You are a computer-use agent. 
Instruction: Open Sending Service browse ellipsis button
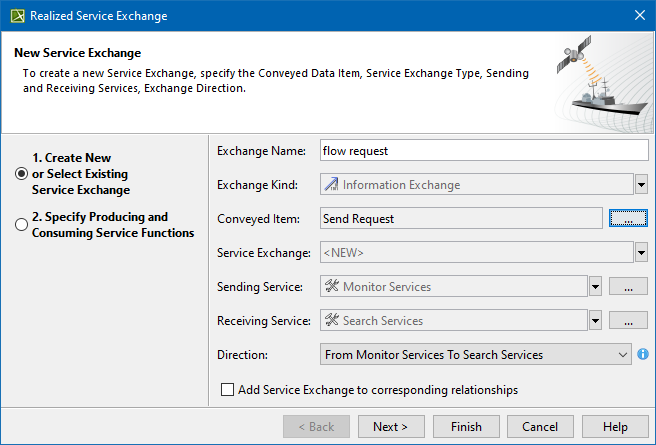629,287
